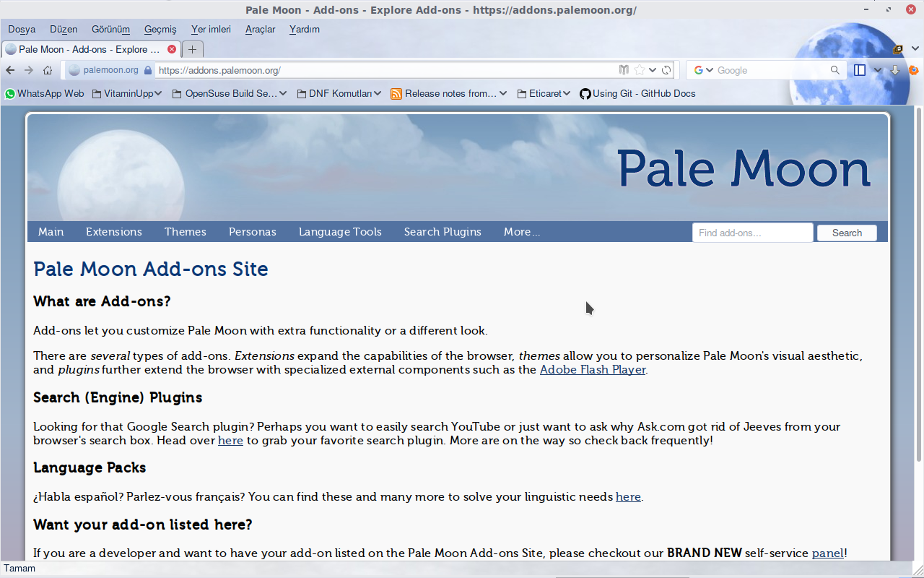Click the padlock site security icon

pos(148,70)
